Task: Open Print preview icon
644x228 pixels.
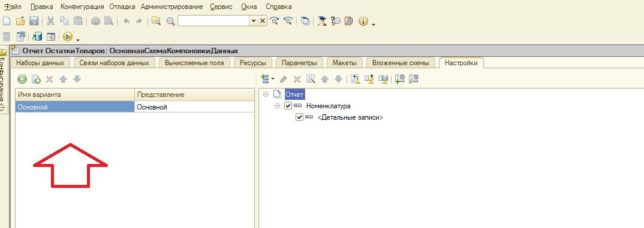Action: 109,22
